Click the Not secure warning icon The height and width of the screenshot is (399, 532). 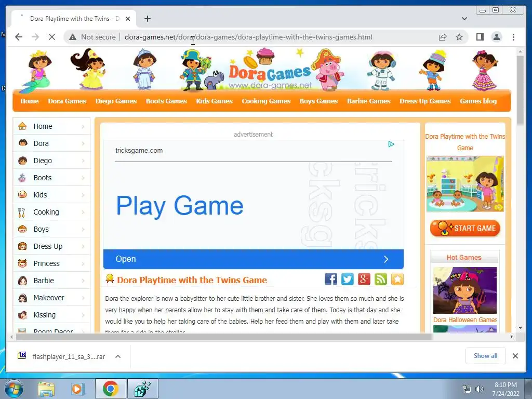(73, 37)
